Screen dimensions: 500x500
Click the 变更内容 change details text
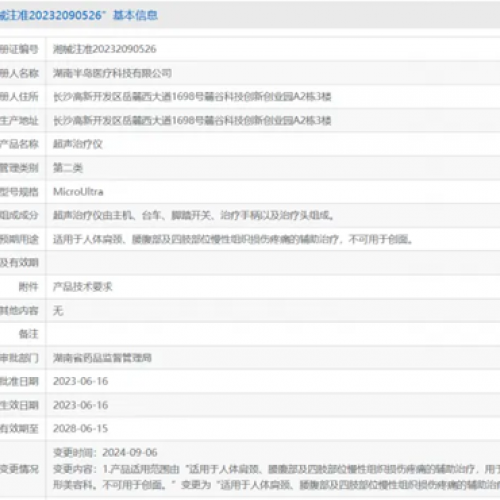pos(276,477)
